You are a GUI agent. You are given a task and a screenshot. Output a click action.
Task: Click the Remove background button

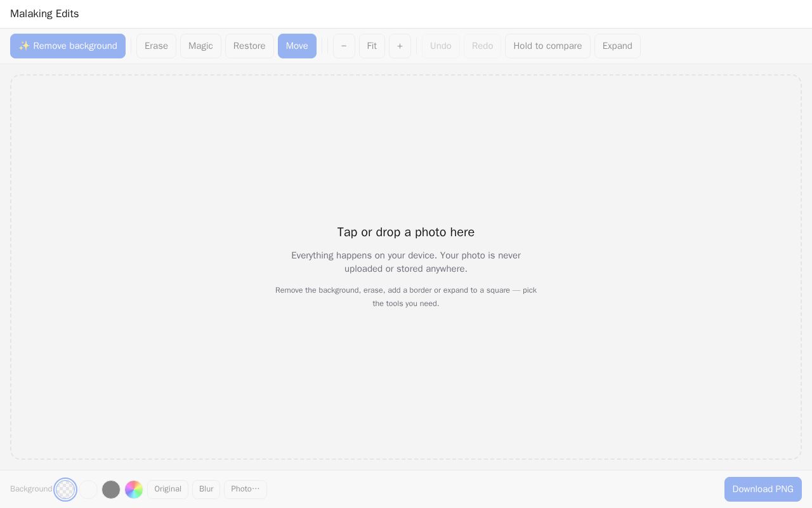coord(68,46)
